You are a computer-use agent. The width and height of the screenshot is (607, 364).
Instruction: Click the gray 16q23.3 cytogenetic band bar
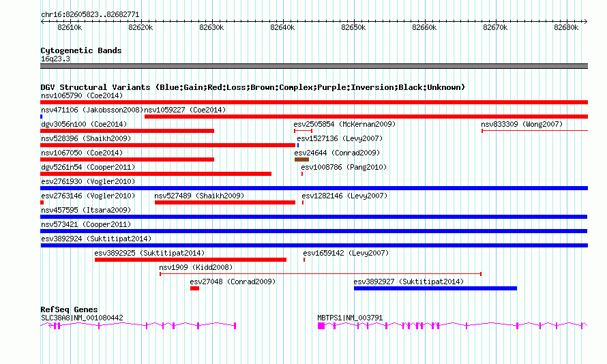click(314, 66)
